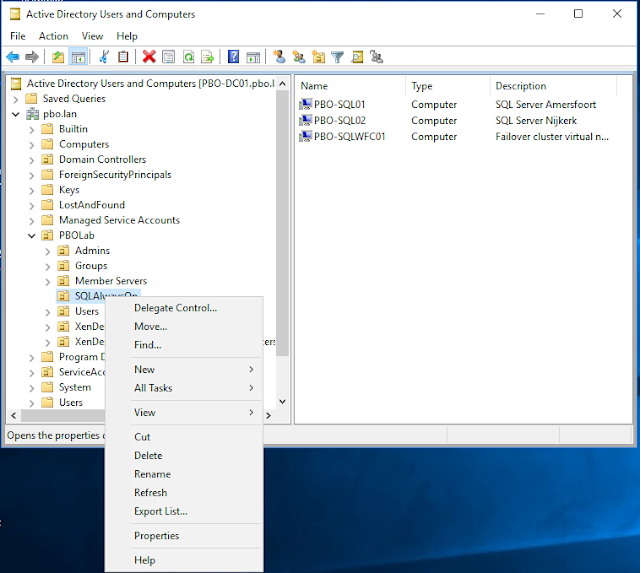This screenshot has height=573, width=640.
Task: Select the PBO-SQL02 computer icon
Action: coord(305,120)
